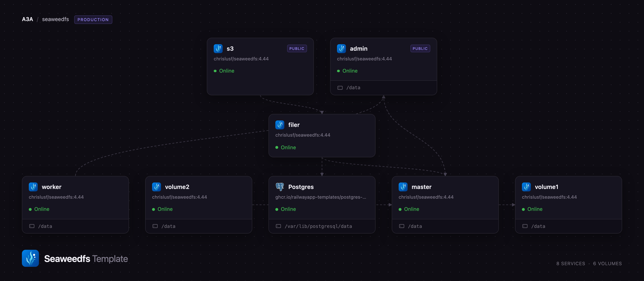Select the volume2 service name

click(177, 187)
